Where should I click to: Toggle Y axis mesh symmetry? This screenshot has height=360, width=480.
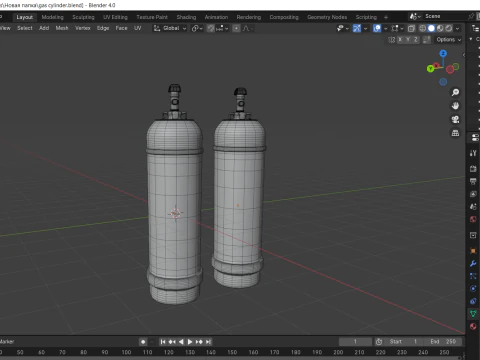tap(408, 40)
